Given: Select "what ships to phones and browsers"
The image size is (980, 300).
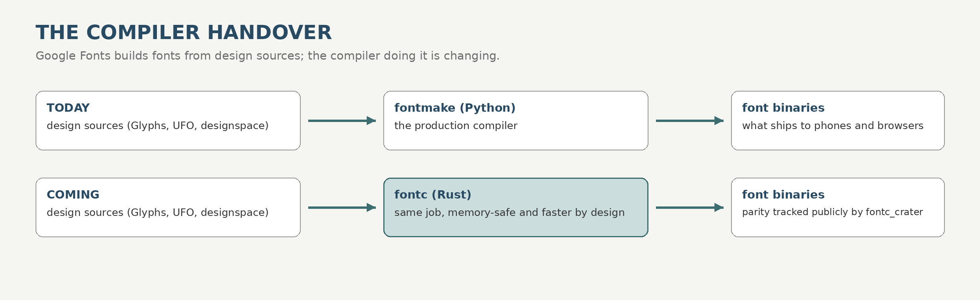Looking at the screenshot, I should 833,126.
